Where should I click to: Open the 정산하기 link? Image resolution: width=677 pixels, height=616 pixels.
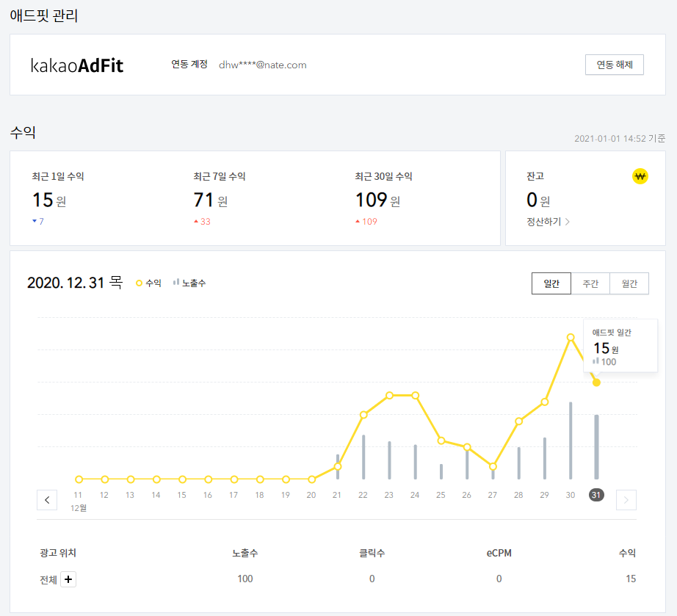548,222
